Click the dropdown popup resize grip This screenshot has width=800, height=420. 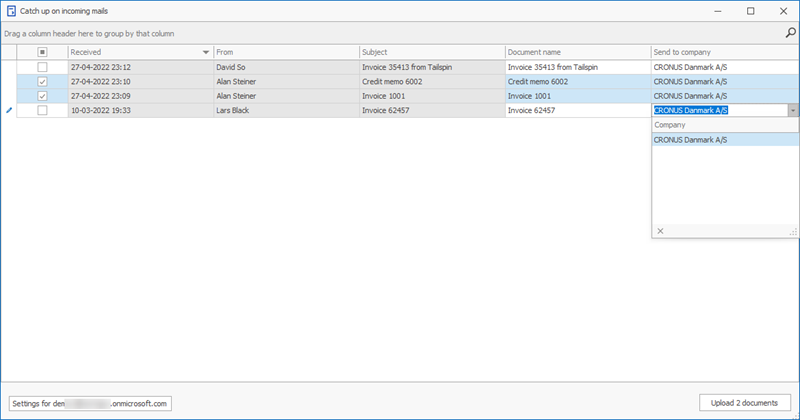click(792, 232)
